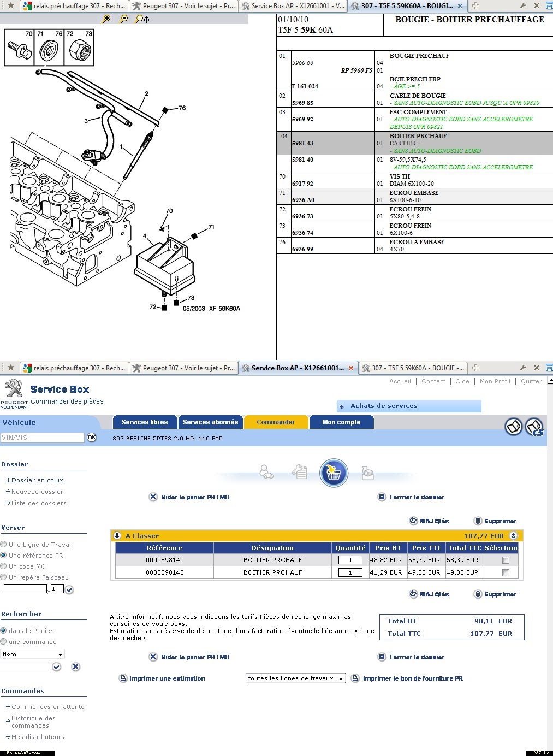The width and height of the screenshot is (553, 756).
Task: Click the Quantité field for reference 0000598143
Action: 350,572
